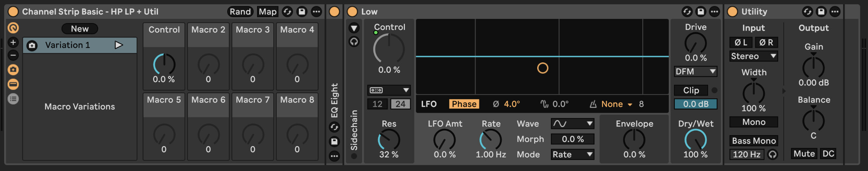Screen dimensions: 868x171
Task: Click the Morph 0.0 % field
Action: tap(572, 139)
